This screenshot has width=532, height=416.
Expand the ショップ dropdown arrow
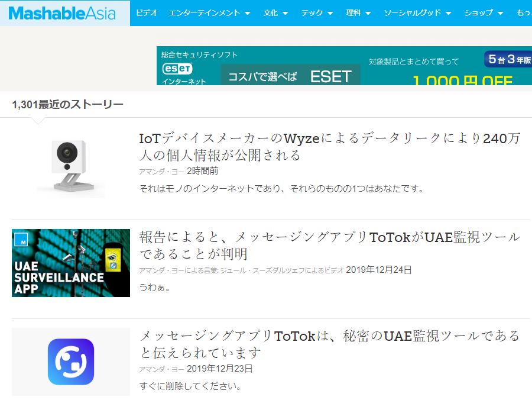[x=500, y=14]
